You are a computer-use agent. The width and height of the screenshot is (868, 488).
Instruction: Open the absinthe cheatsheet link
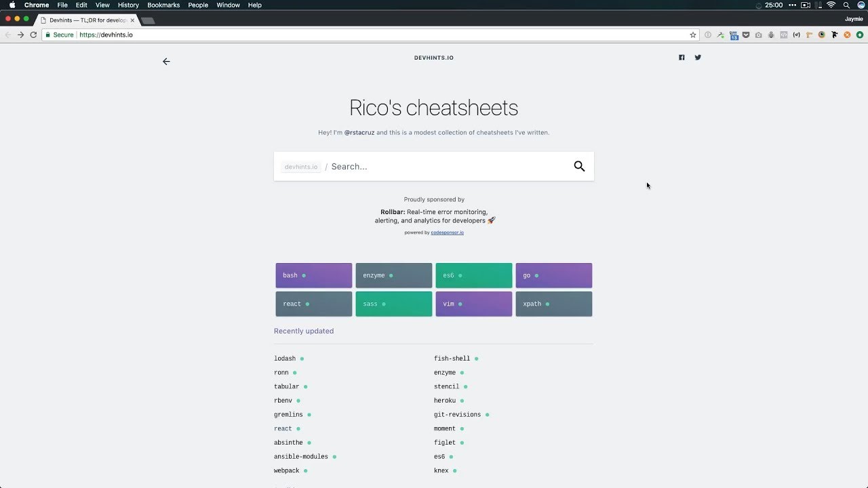coord(289,443)
